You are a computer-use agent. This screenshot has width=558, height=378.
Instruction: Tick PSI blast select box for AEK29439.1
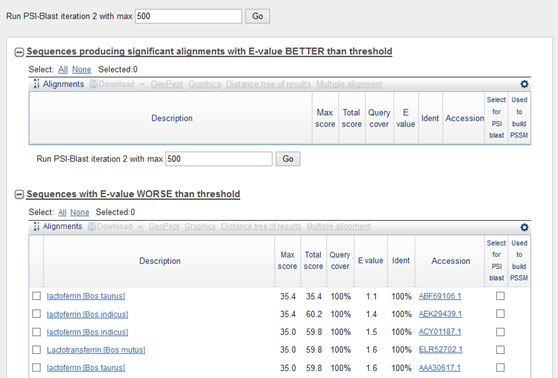(500, 314)
